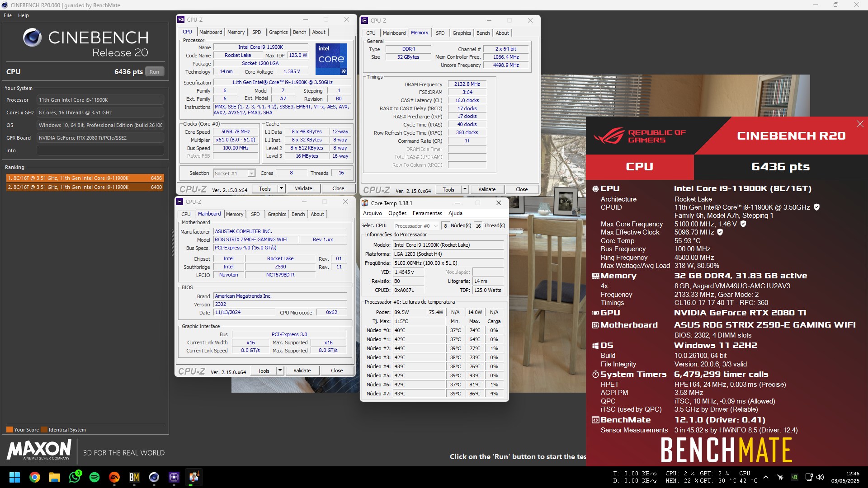Open BenchMate taskbar icon

pyautogui.click(x=134, y=477)
